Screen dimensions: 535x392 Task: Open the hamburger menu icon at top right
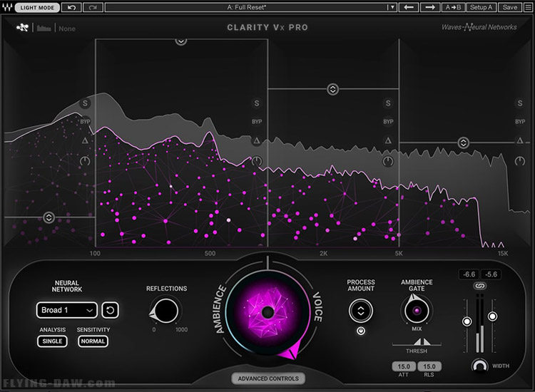click(528, 7)
